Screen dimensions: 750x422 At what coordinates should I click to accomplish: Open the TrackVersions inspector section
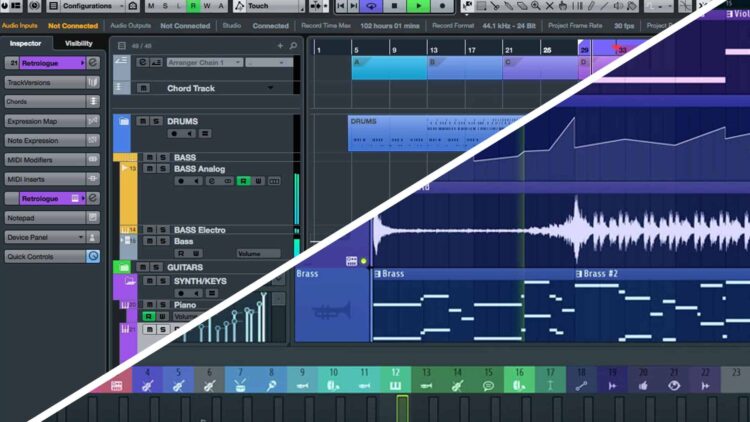(x=52, y=82)
